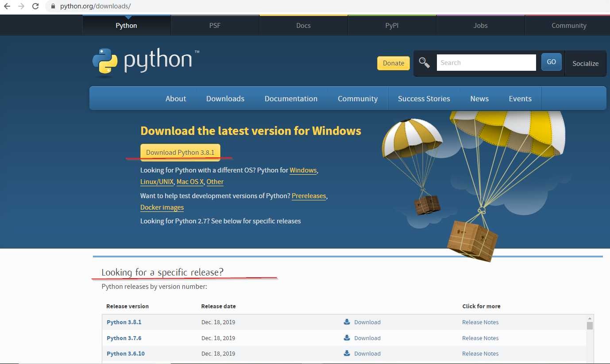This screenshot has width=610, height=364.
Task: Open the Python top-bar tab
Action: [127, 25]
